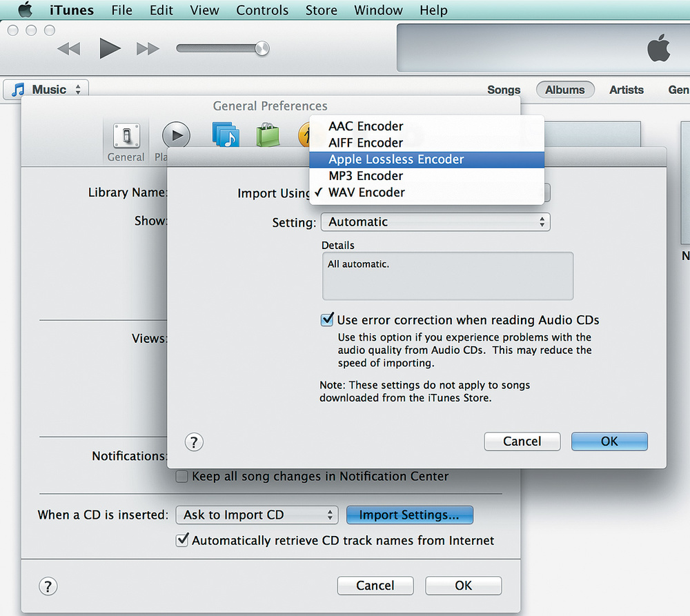Open the Setting Automatic dropdown
The height and width of the screenshot is (616, 690).
coord(435,221)
